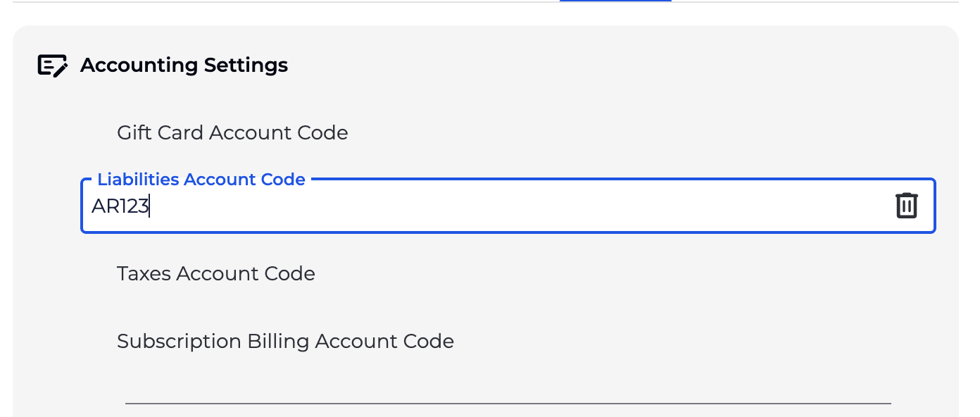Click the word 'Taxes' in the third row

coord(144,273)
